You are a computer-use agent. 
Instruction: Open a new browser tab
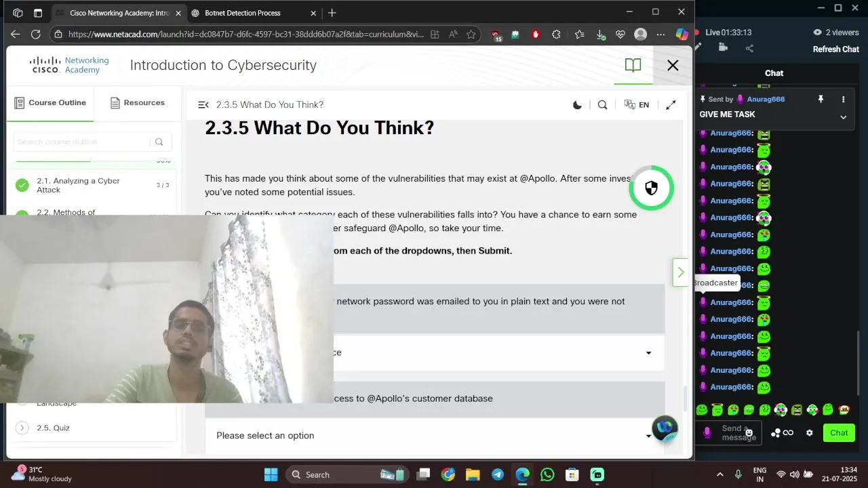pos(332,13)
